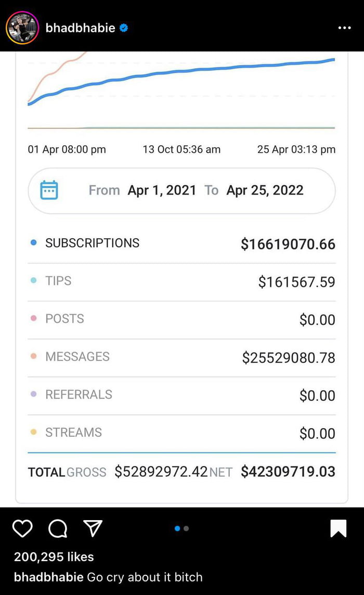Click the 200,295 likes count
Screen dimensions: 364x595
tap(54, 557)
